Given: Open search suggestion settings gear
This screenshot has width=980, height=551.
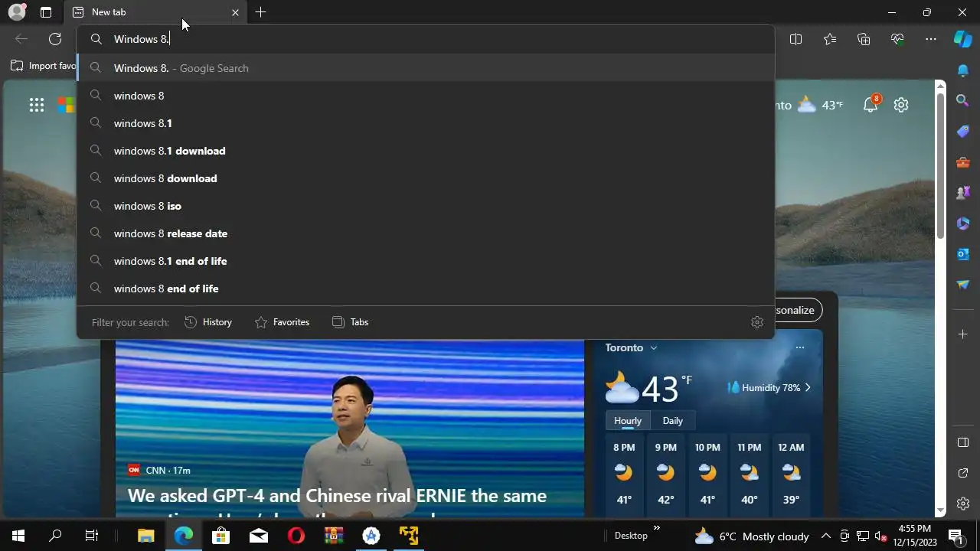Looking at the screenshot, I should point(757,322).
